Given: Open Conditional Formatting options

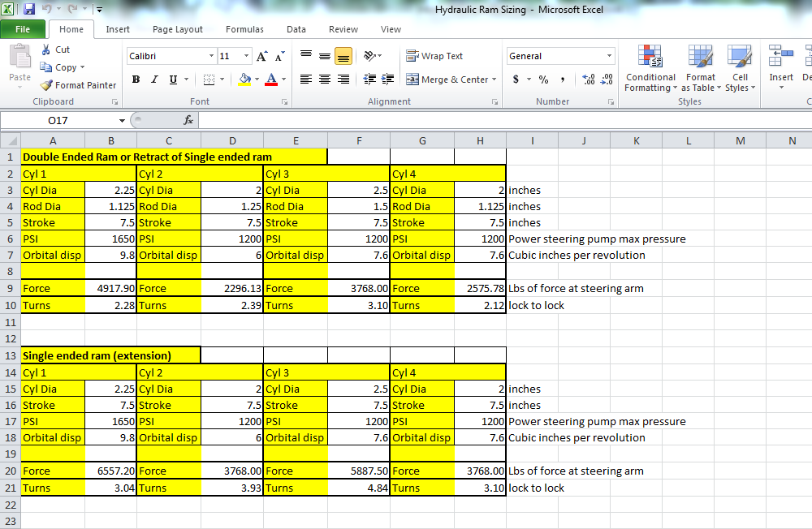Looking at the screenshot, I should pos(650,69).
